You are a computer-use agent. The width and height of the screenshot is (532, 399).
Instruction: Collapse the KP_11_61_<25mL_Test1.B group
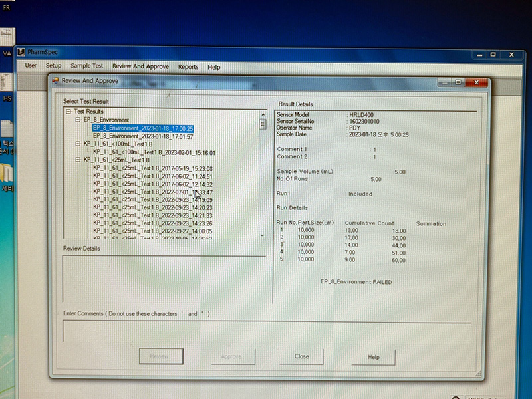click(x=78, y=160)
